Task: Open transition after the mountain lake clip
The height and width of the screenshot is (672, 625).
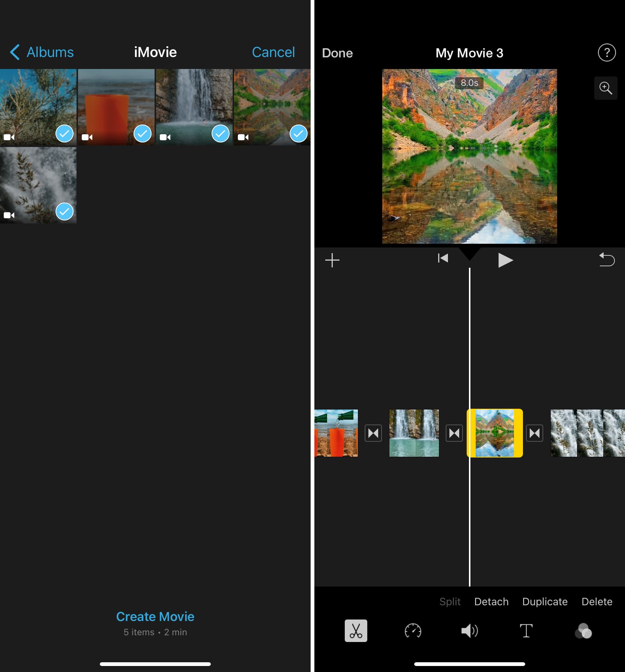Action: click(535, 433)
